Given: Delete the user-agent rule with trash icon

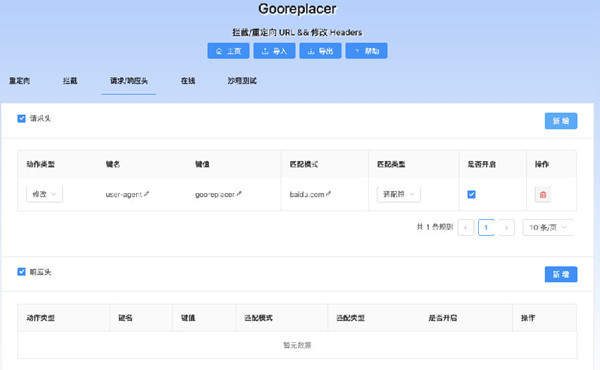Looking at the screenshot, I should [x=543, y=195].
